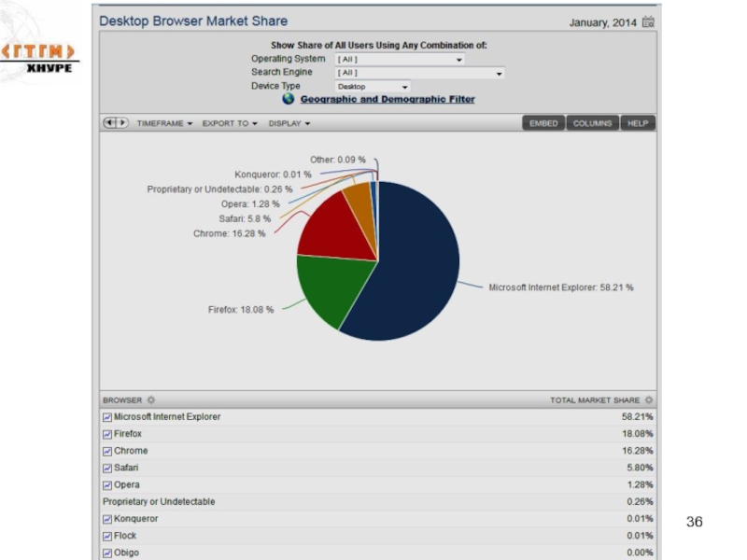Open the TIMEFRAME menu
Screen dimensions: 747x560
click(x=164, y=123)
